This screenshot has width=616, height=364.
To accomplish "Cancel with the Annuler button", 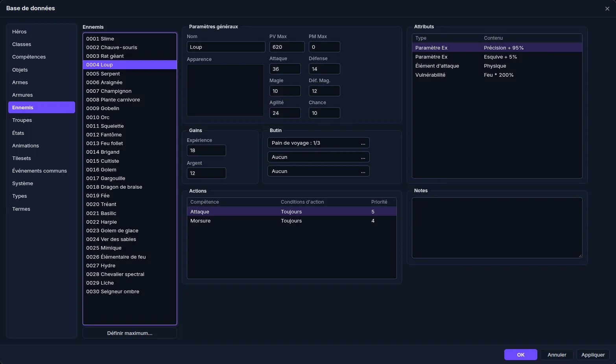I will click(557, 355).
